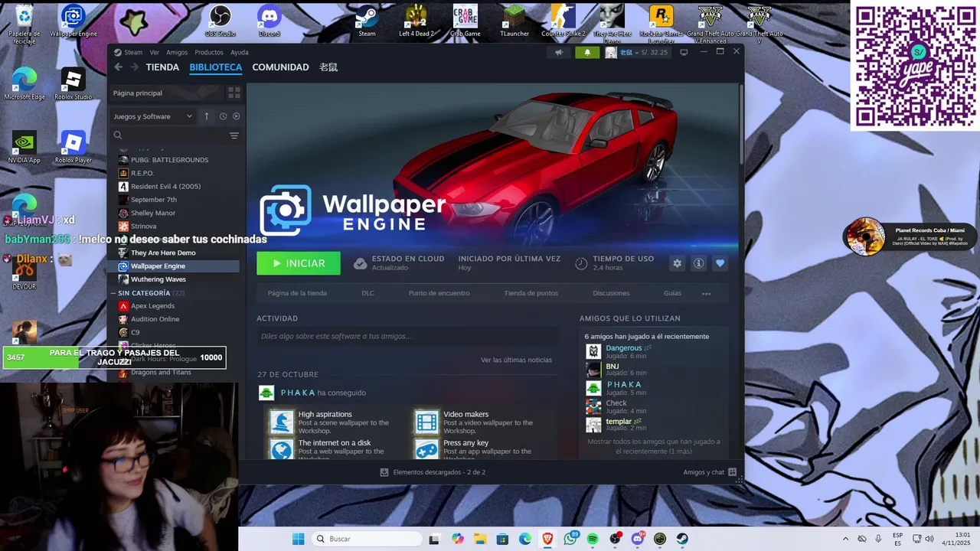Expand the three-dots more links menu
This screenshot has width=980, height=551.
tap(706, 293)
